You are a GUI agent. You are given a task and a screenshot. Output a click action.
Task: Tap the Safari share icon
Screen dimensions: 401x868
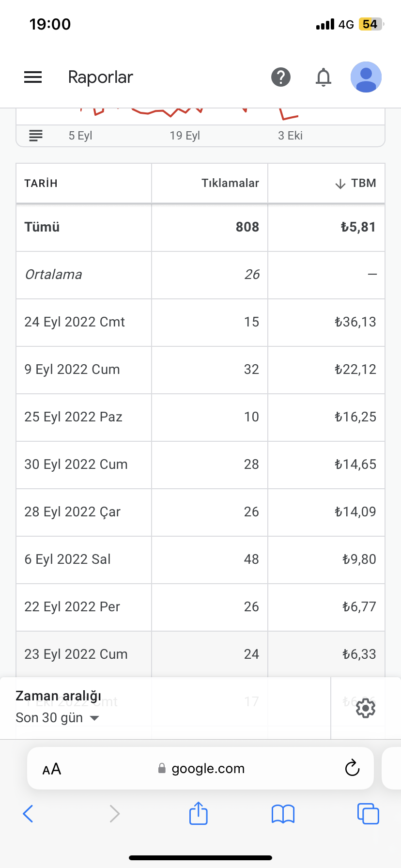coord(199,813)
